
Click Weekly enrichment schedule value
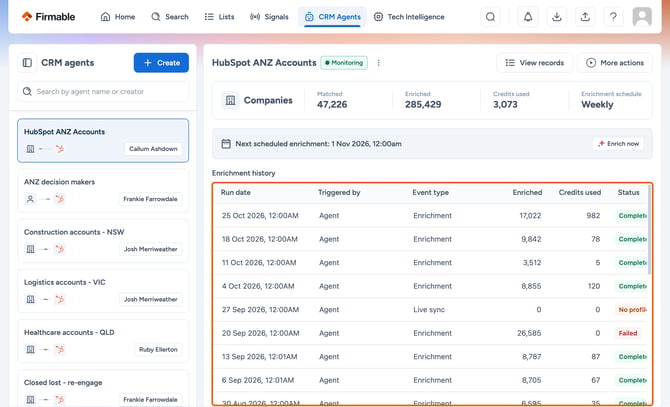[x=597, y=105]
